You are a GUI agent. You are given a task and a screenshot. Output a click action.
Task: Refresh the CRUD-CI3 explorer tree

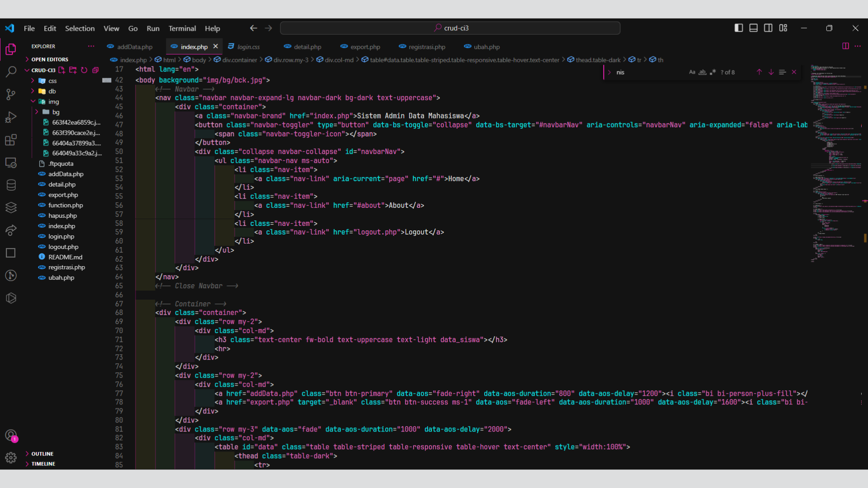[x=84, y=70]
